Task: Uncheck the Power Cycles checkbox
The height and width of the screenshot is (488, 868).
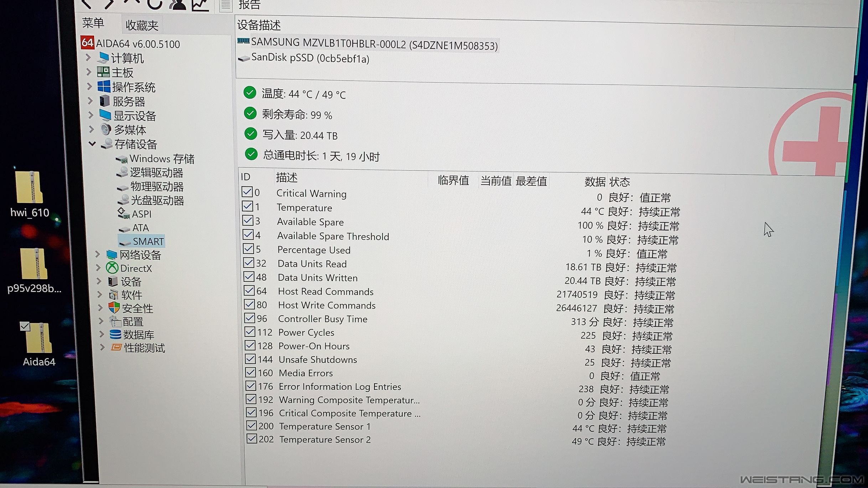Action: pos(250,332)
